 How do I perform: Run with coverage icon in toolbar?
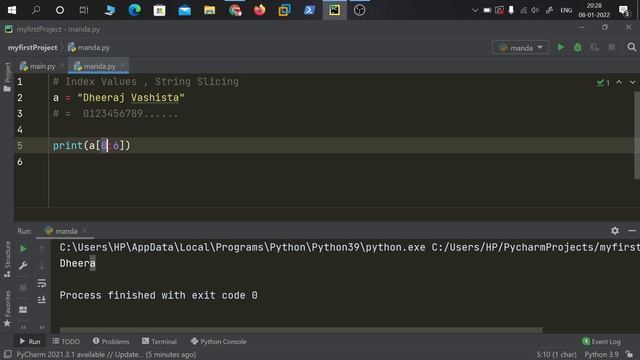point(594,47)
